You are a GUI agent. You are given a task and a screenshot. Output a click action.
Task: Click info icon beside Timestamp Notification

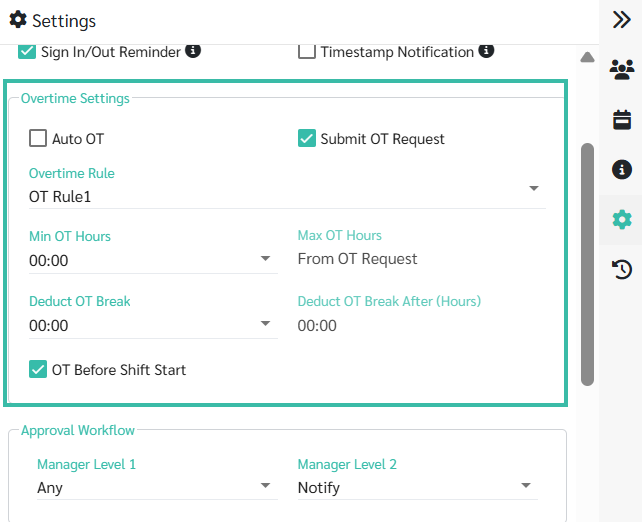click(486, 51)
